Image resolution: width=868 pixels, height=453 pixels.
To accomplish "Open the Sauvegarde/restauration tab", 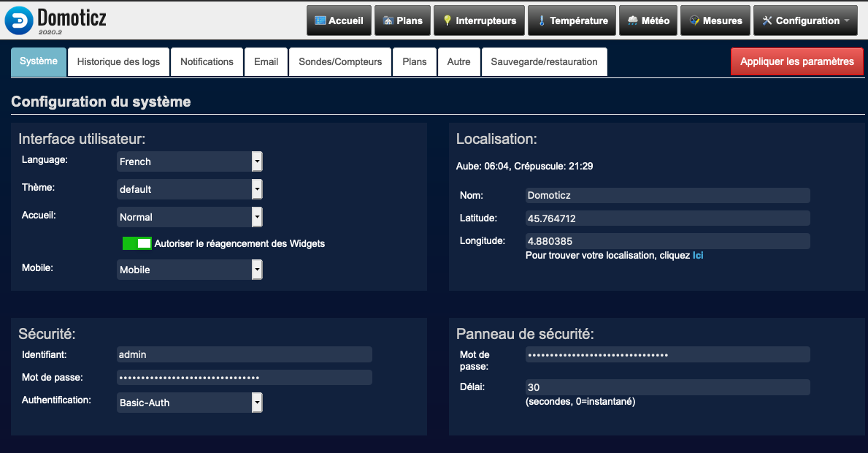I will tap(544, 62).
